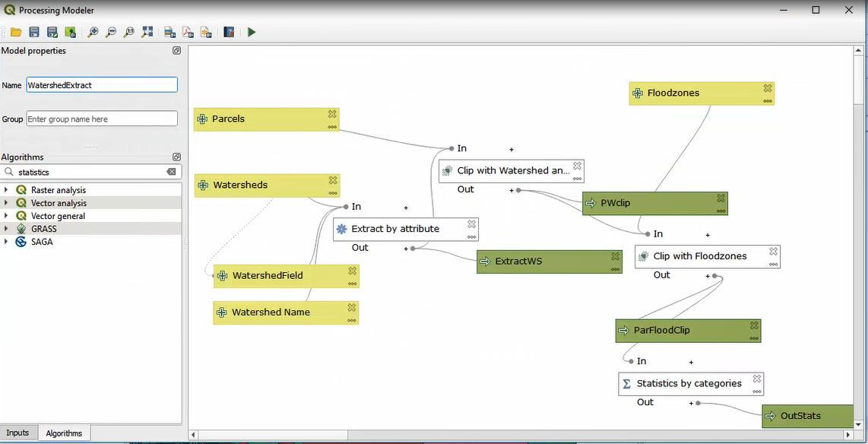Image resolution: width=868 pixels, height=444 pixels.
Task: Clear the statistics search text
Action: pos(172,173)
